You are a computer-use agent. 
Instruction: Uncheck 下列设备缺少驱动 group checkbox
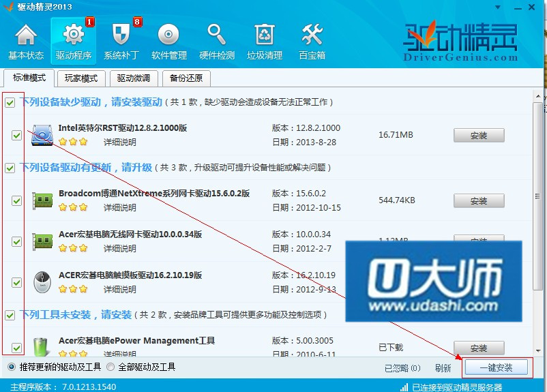coord(10,103)
